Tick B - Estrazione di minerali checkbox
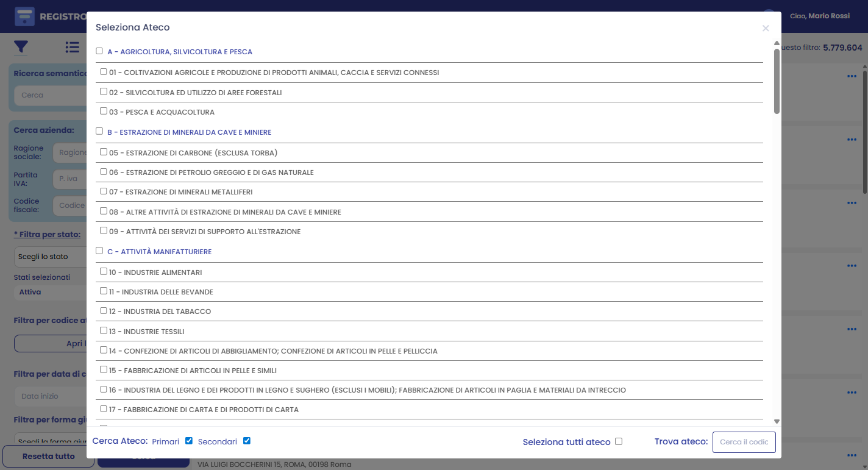The height and width of the screenshot is (470, 868). (99, 131)
